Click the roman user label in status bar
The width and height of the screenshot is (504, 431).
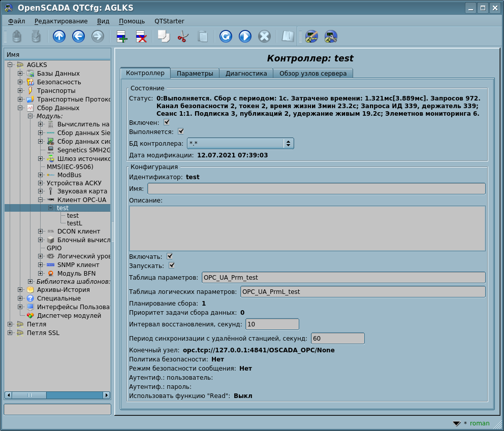coord(480,423)
